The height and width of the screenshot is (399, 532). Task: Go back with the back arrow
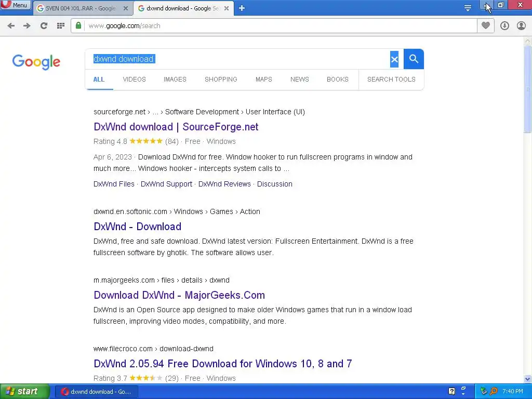click(x=11, y=26)
